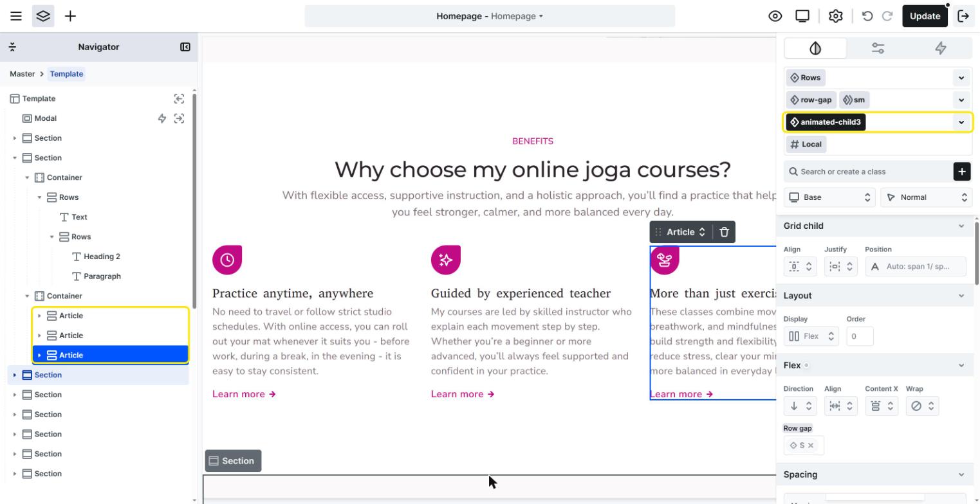Select Heading 2 in the Navigator tree
The height and width of the screenshot is (504, 980).
click(102, 256)
